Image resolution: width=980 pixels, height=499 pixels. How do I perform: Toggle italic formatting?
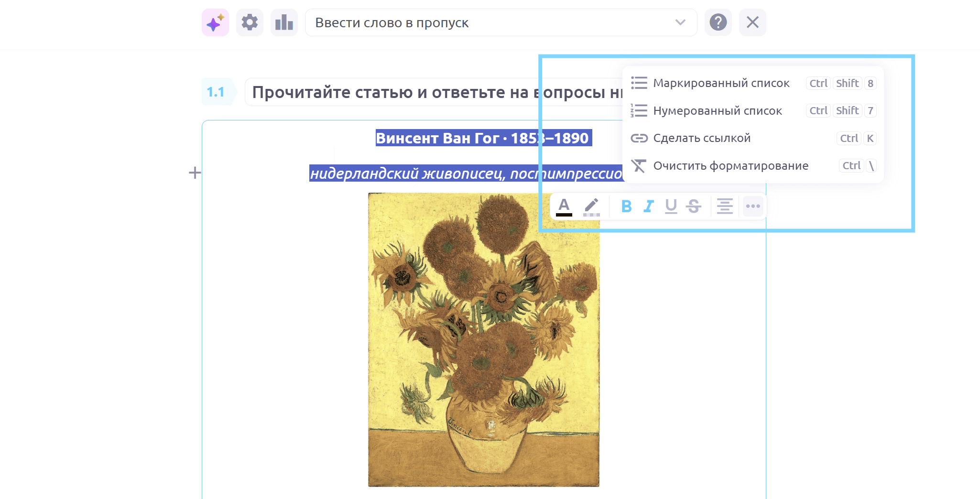tap(649, 206)
